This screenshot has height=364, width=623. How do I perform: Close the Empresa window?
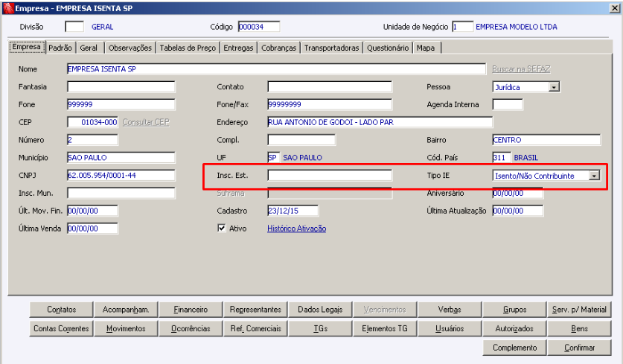pos(614,8)
